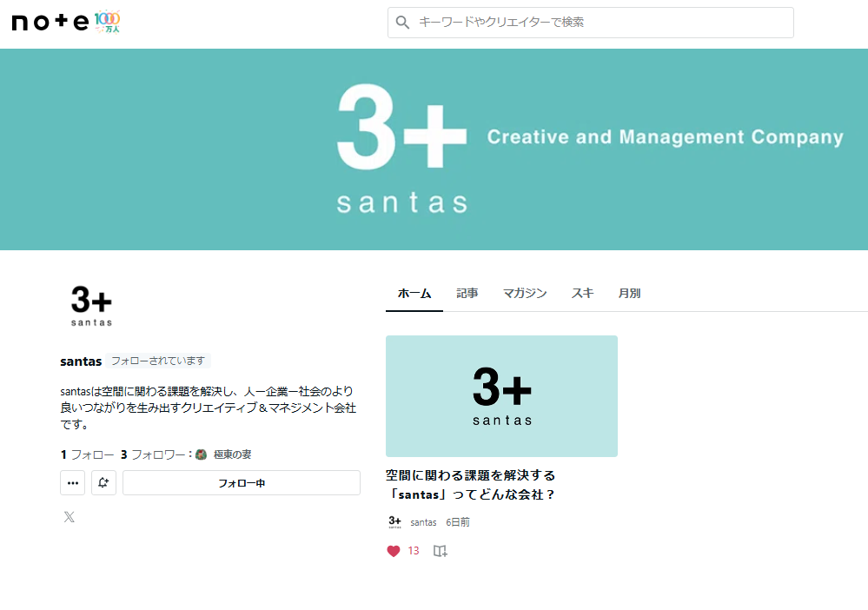Viewport: 868px width, 610px height.
Task: Switch to the 月別 tab
Action: pyautogui.click(x=629, y=294)
